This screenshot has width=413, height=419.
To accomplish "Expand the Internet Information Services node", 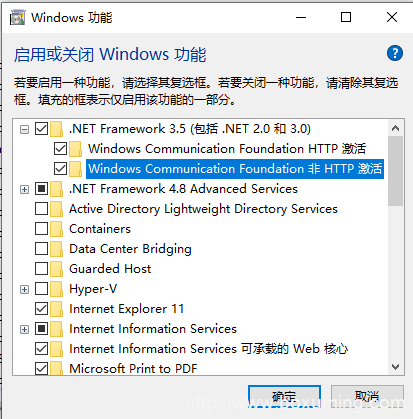I will (24, 329).
